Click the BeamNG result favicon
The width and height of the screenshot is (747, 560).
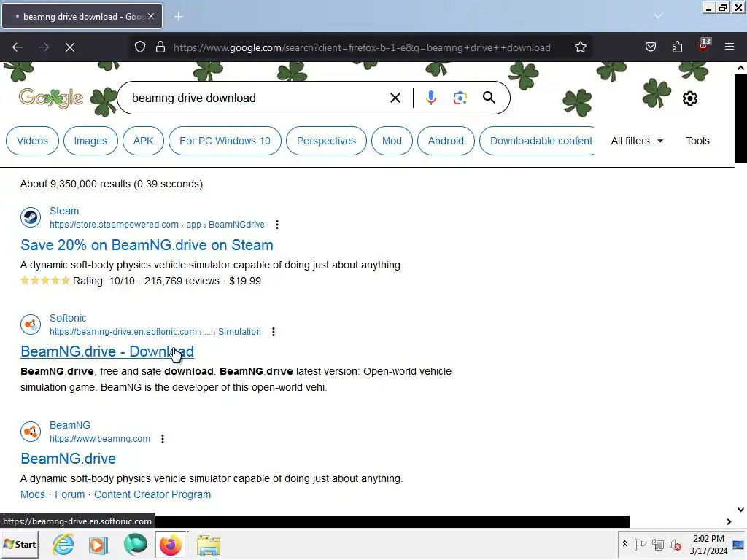(31, 432)
